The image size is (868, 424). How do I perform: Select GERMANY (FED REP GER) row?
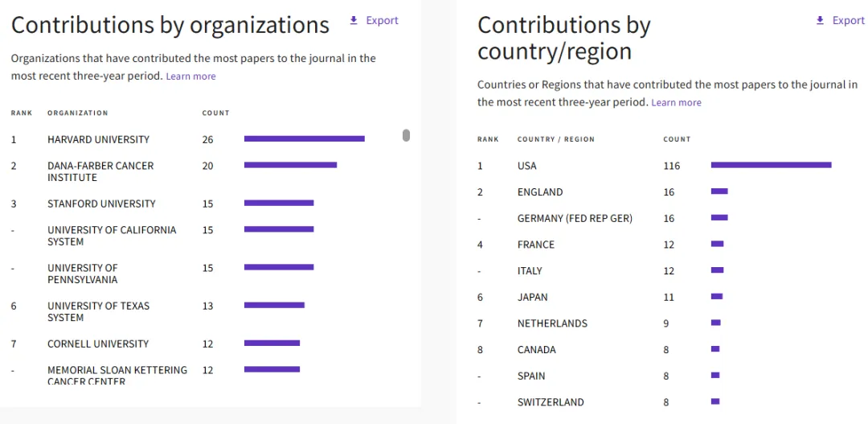pyautogui.click(x=575, y=218)
